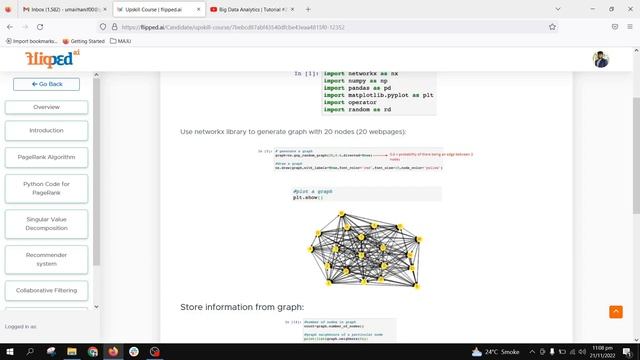Open the weather widget showing 24°C Smoke
The height and width of the screenshot is (360, 640).
point(495,352)
